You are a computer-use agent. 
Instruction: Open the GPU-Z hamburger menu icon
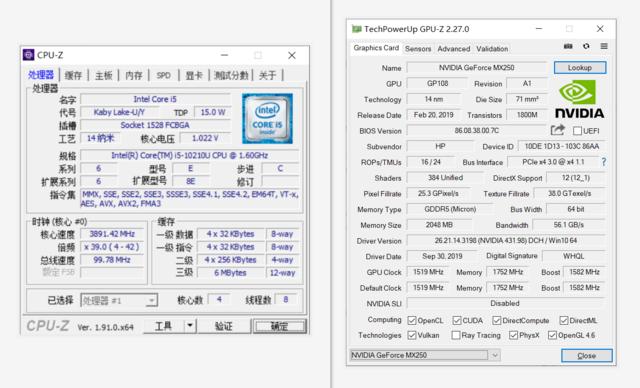(x=604, y=47)
